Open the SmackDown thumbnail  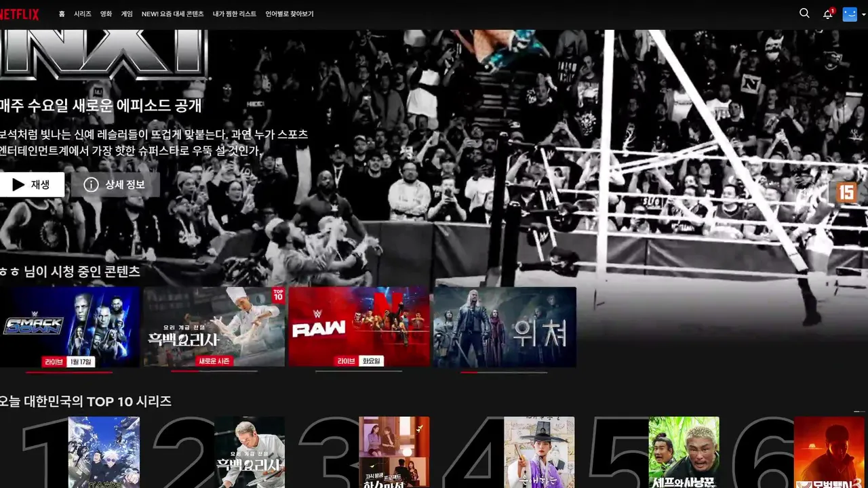click(70, 327)
